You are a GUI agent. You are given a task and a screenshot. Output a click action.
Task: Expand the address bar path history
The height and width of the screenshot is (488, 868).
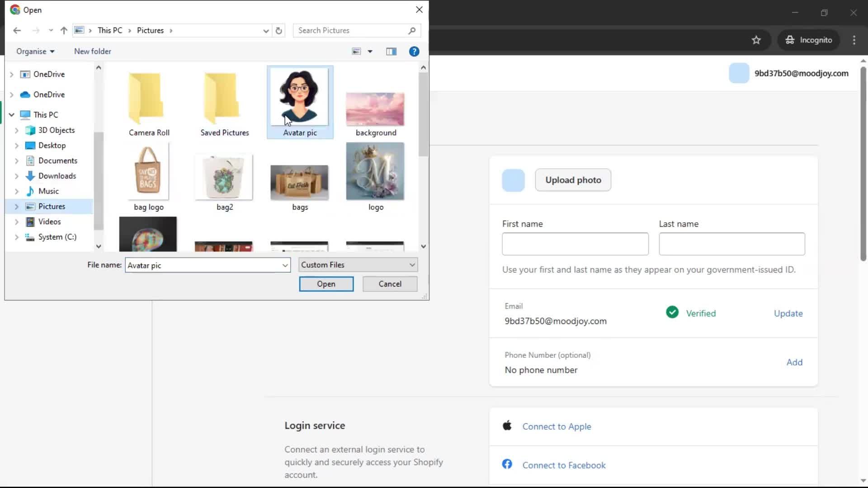[x=266, y=31]
